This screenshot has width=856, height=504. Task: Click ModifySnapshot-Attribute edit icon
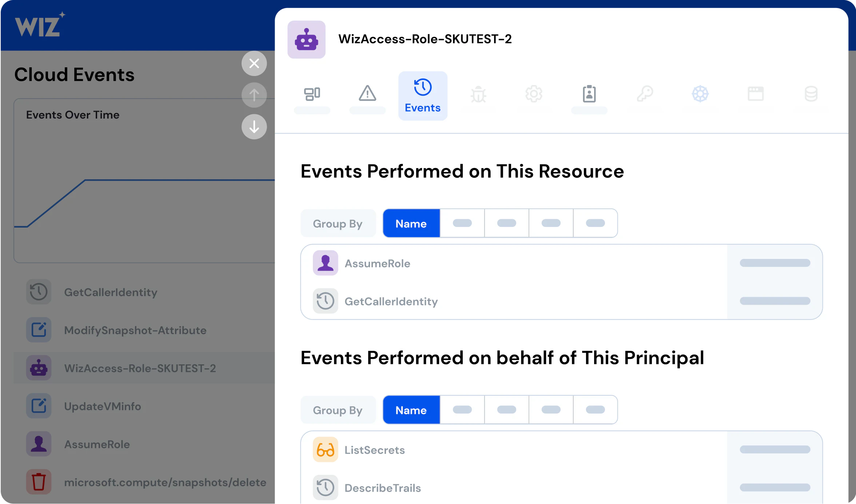tap(39, 330)
